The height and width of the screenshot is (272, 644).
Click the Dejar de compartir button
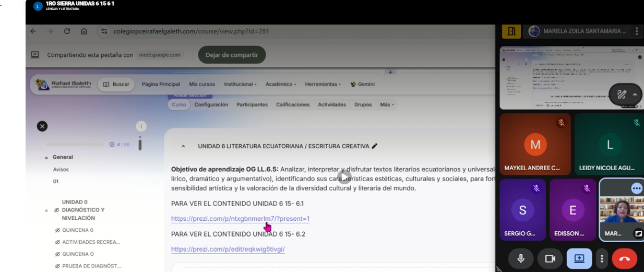point(232,55)
